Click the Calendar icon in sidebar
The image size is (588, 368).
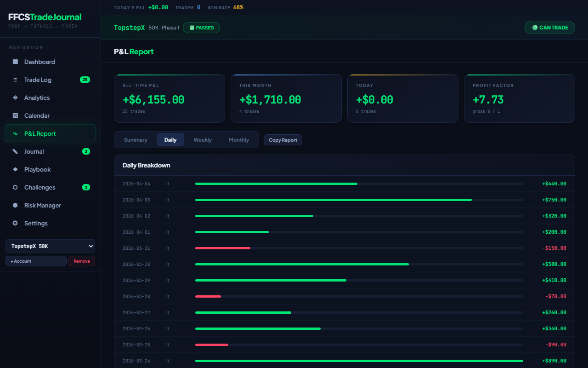coord(15,115)
